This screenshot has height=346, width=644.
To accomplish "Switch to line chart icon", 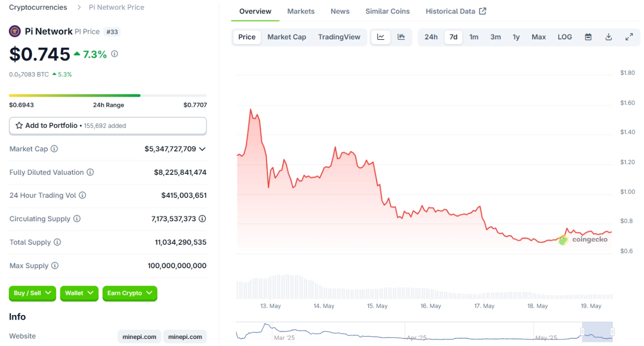I will (x=381, y=37).
